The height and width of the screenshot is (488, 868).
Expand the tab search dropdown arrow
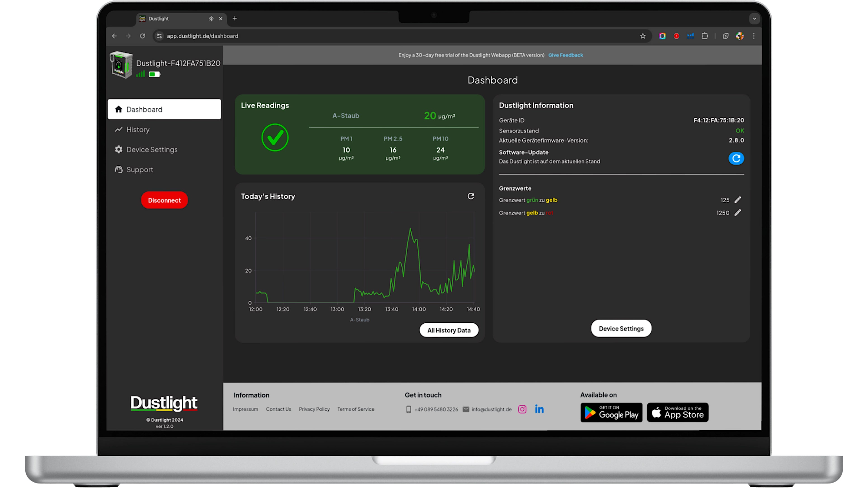755,19
